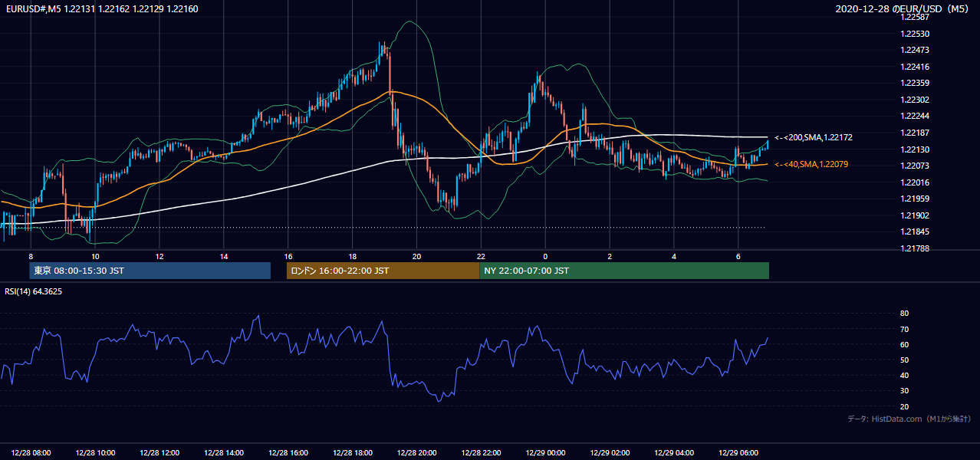This screenshot has height=460, width=980.
Task: Click the 1.22587 price axis label
Action: coord(916,18)
